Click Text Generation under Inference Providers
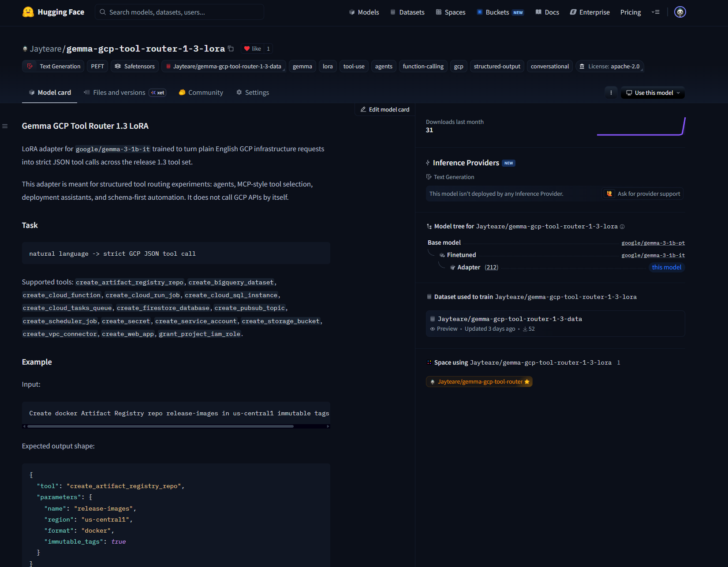 coord(450,177)
